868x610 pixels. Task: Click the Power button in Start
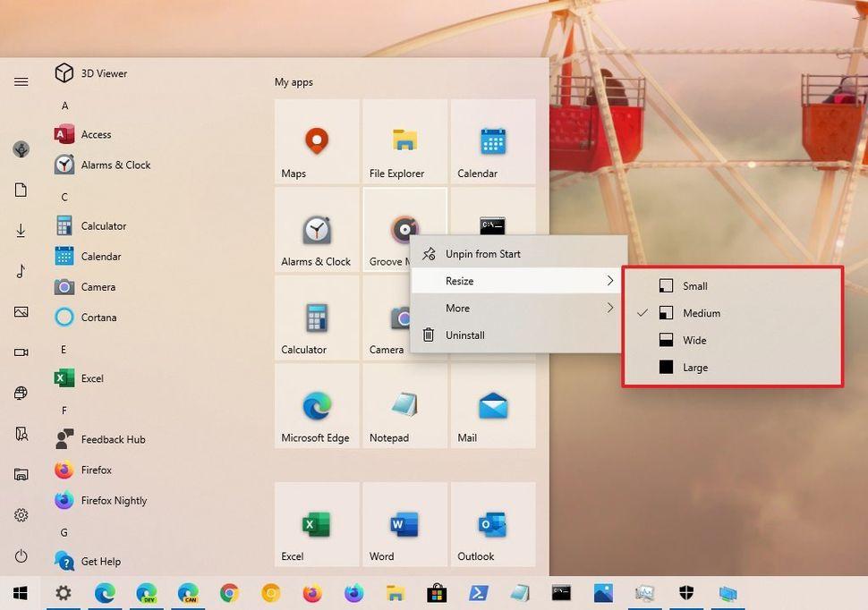[x=21, y=555]
